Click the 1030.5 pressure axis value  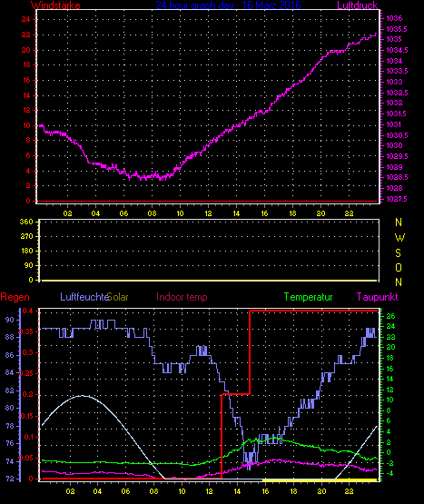pyautogui.click(x=397, y=135)
